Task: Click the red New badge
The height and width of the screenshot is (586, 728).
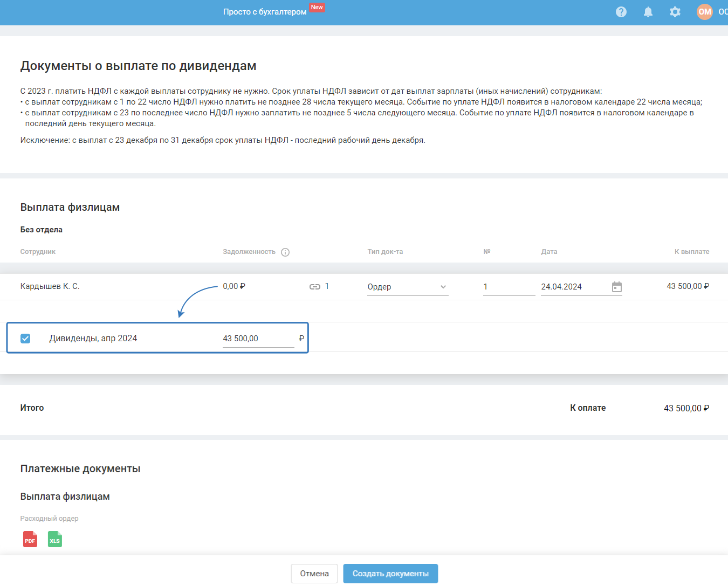Action: [x=317, y=8]
